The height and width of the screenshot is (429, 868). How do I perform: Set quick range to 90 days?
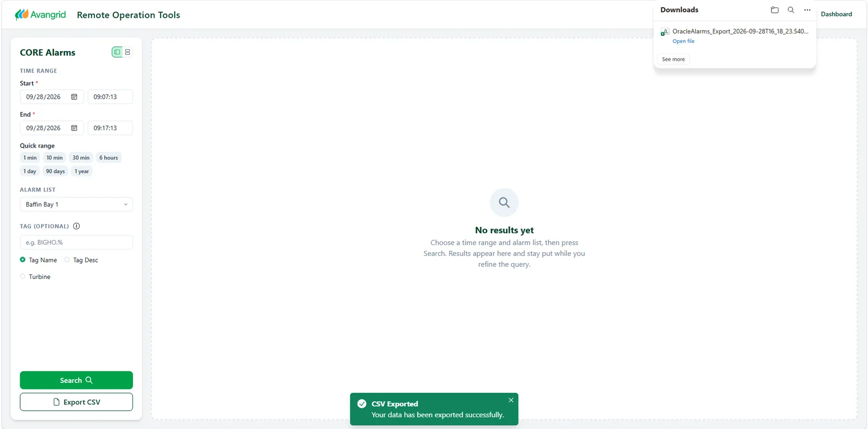55,171
